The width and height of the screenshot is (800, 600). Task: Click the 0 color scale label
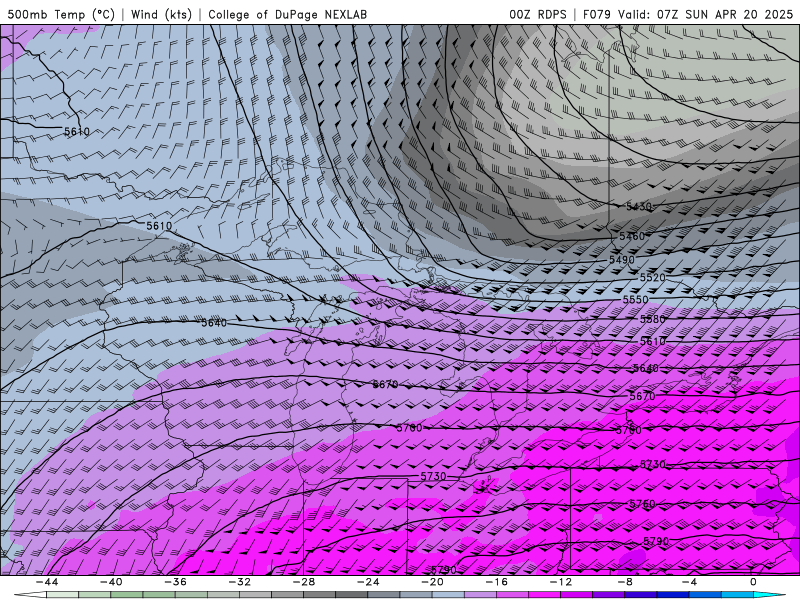[754, 582]
